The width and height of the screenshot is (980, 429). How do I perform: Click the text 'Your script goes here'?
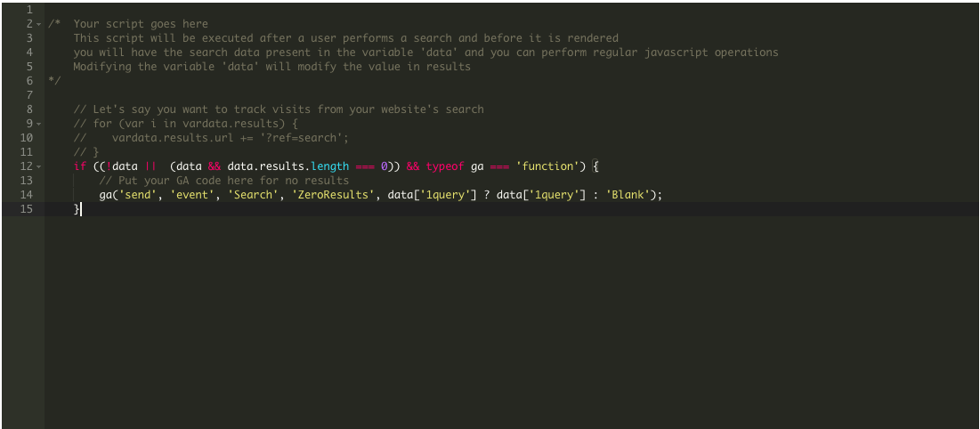tap(141, 24)
